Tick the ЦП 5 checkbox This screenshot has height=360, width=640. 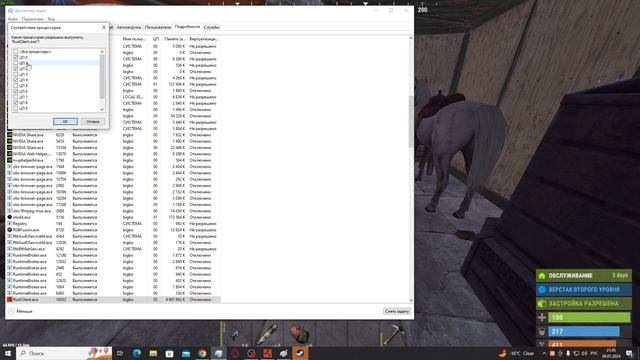(16, 86)
